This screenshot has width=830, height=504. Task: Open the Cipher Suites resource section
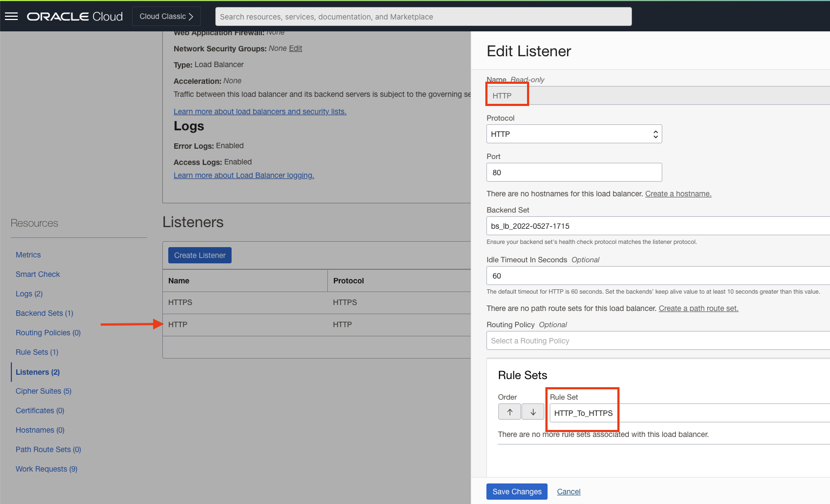tap(43, 391)
